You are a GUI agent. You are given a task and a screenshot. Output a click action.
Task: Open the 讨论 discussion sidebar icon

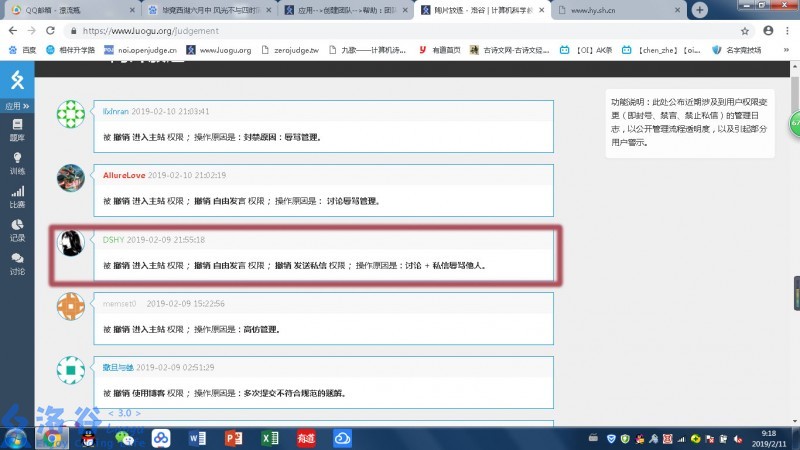pos(17,263)
